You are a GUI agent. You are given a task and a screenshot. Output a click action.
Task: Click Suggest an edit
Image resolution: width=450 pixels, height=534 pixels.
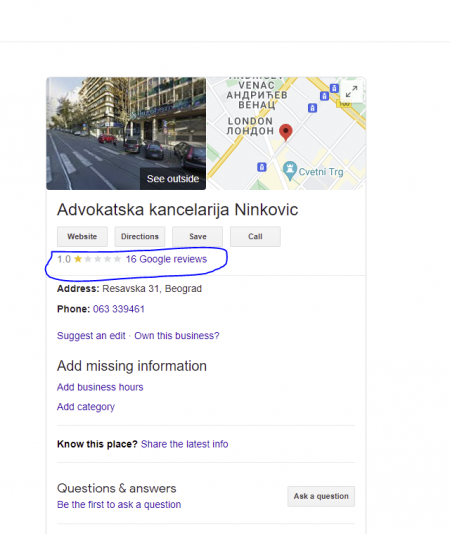[x=91, y=335]
